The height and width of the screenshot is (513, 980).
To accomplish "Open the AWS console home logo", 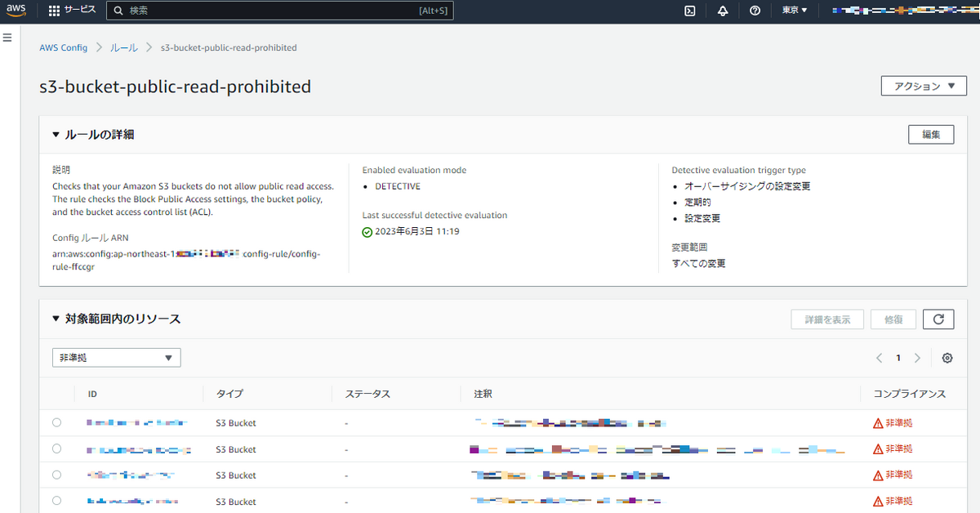I will (16, 11).
